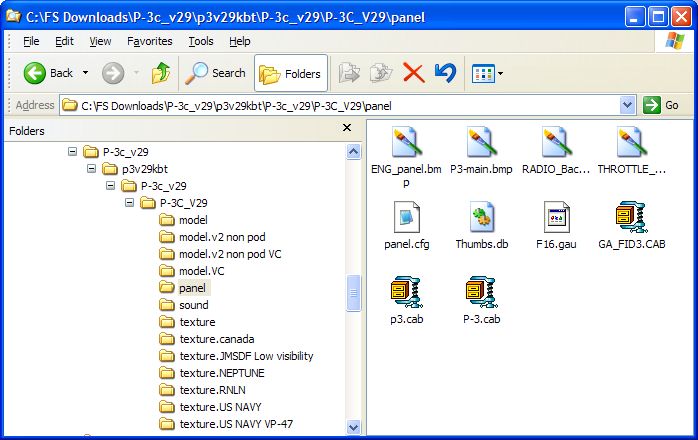This screenshot has height=440, width=698.
Task: Collapse the top P-3c_v29 tree node
Action: 72,151
